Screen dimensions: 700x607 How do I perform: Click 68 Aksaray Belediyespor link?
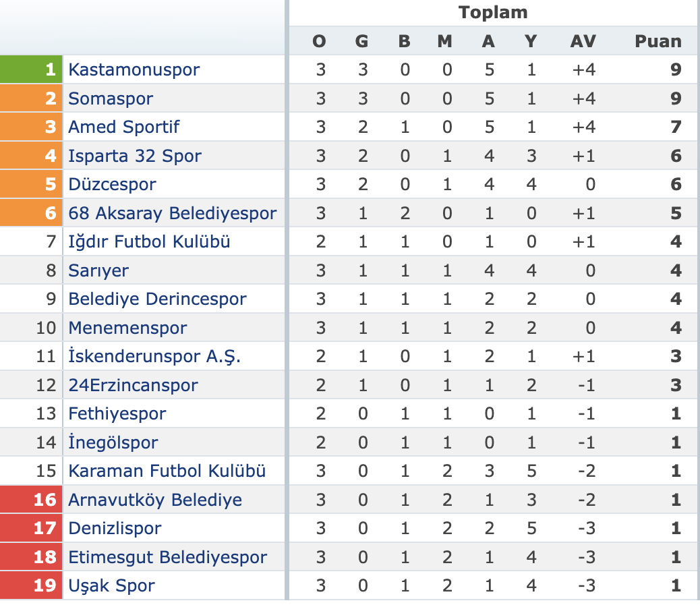tap(173, 213)
